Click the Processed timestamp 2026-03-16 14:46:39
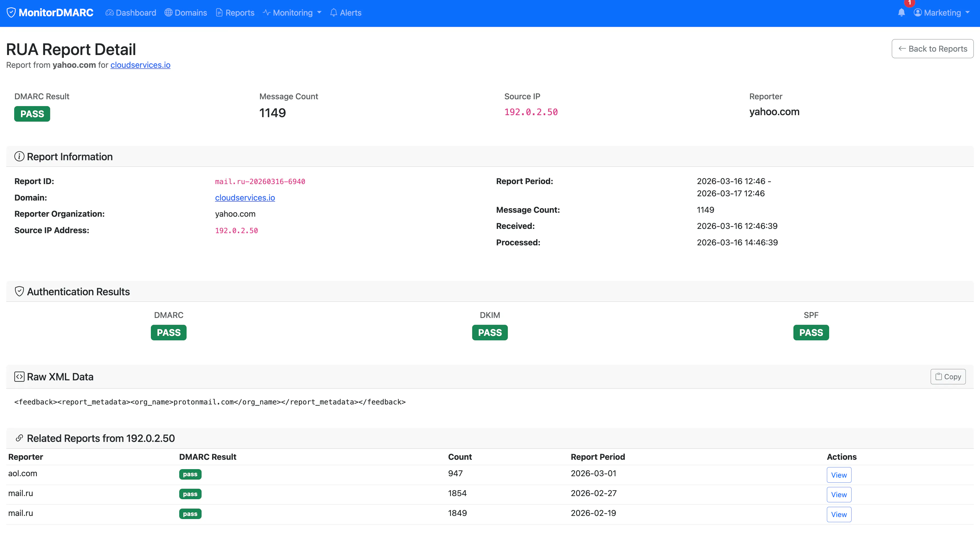The height and width of the screenshot is (544, 980). pyautogui.click(x=737, y=242)
